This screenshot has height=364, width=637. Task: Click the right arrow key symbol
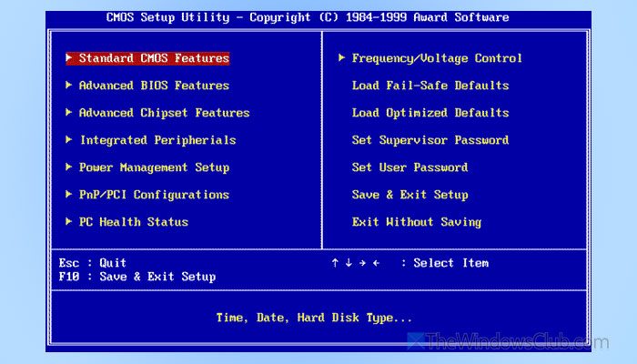(x=362, y=263)
